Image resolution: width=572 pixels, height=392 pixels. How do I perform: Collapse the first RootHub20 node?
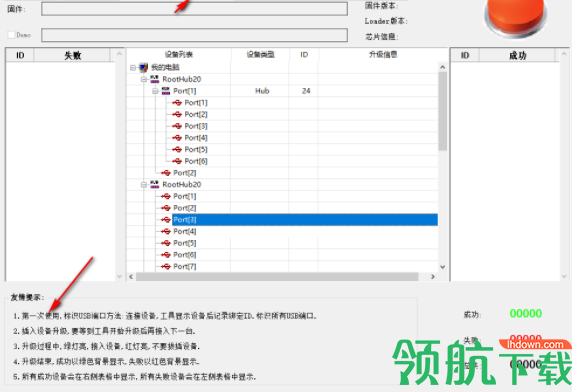144,79
